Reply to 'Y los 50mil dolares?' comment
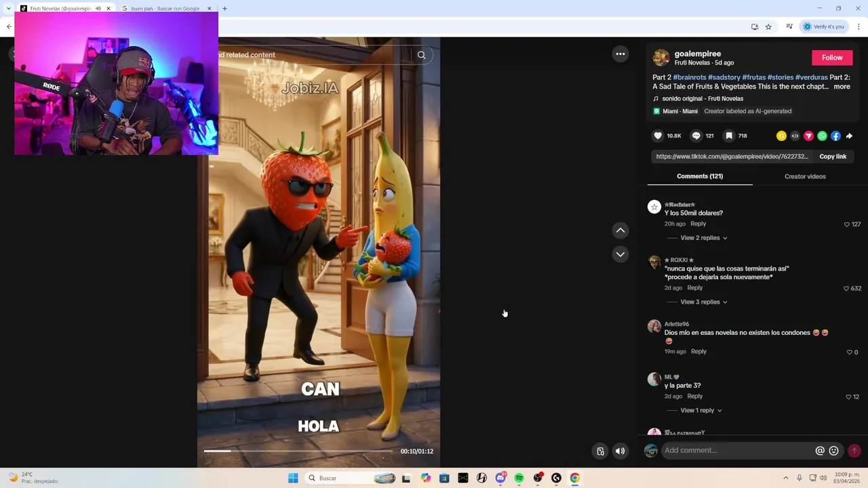Viewport: 868px width, 488px height. [698, 224]
